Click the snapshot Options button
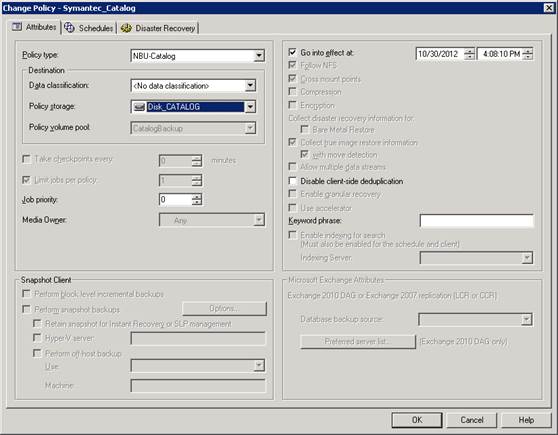 click(x=224, y=309)
